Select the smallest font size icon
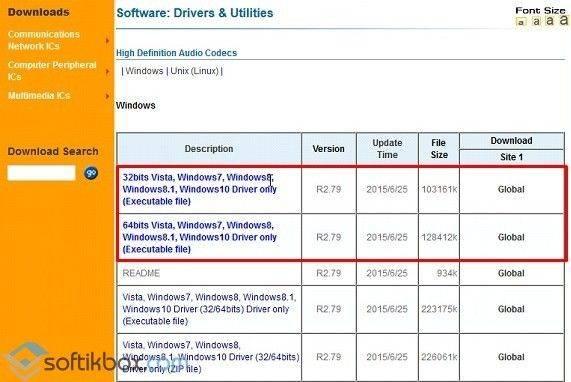The image size is (571, 382). pos(521,23)
